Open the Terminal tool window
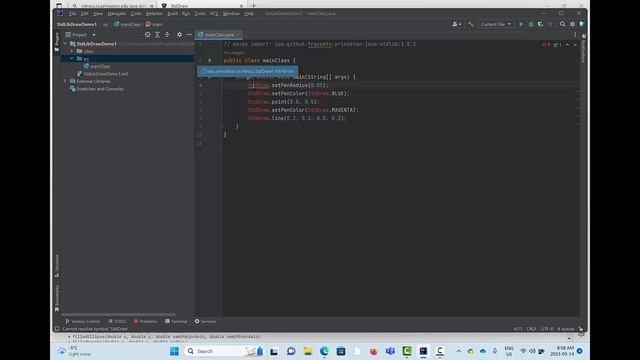 tap(176, 321)
